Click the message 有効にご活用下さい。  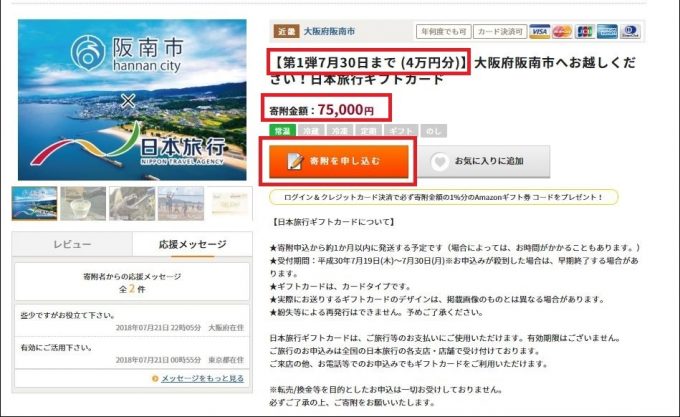pyautogui.click(x=56, y=347)
